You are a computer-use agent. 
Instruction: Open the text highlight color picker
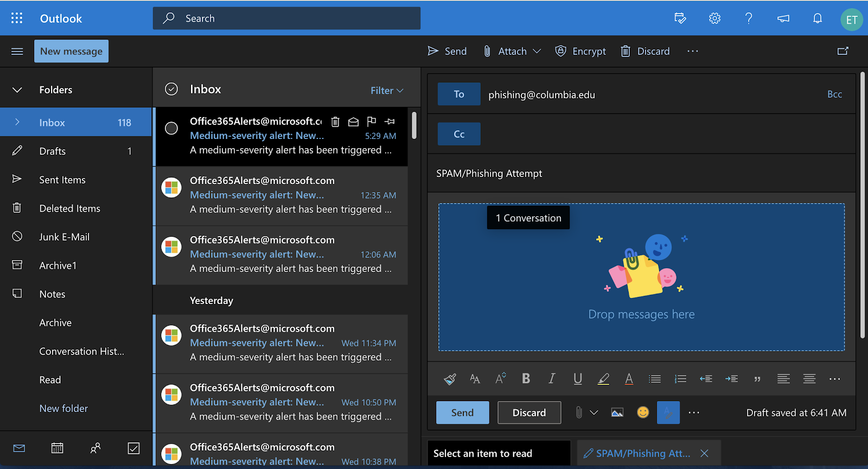[603, 379]
